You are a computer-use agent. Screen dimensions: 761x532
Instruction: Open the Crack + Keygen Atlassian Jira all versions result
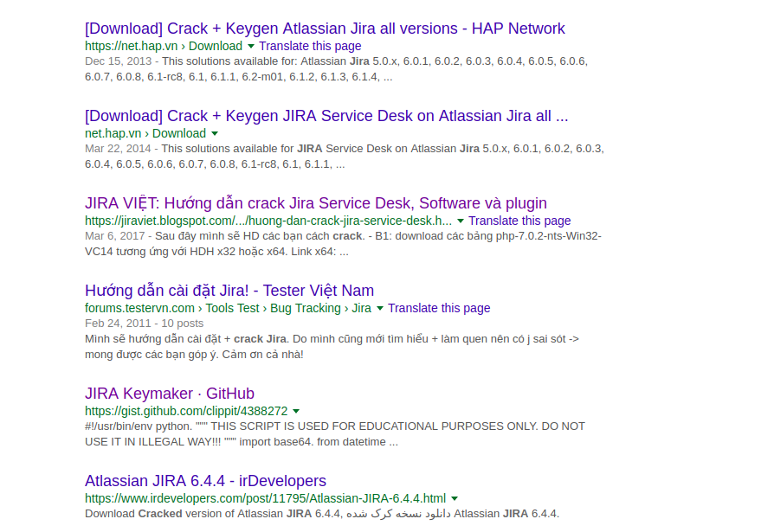pos(325,29)
